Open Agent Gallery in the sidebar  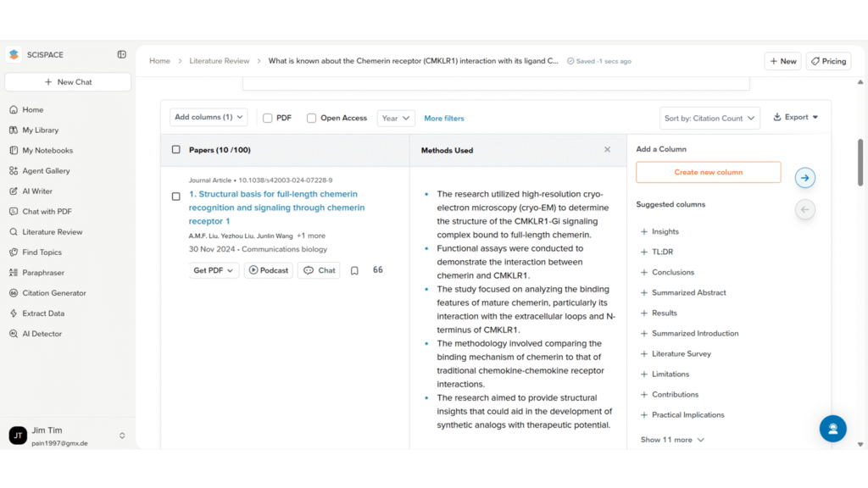tap(46, 171)
